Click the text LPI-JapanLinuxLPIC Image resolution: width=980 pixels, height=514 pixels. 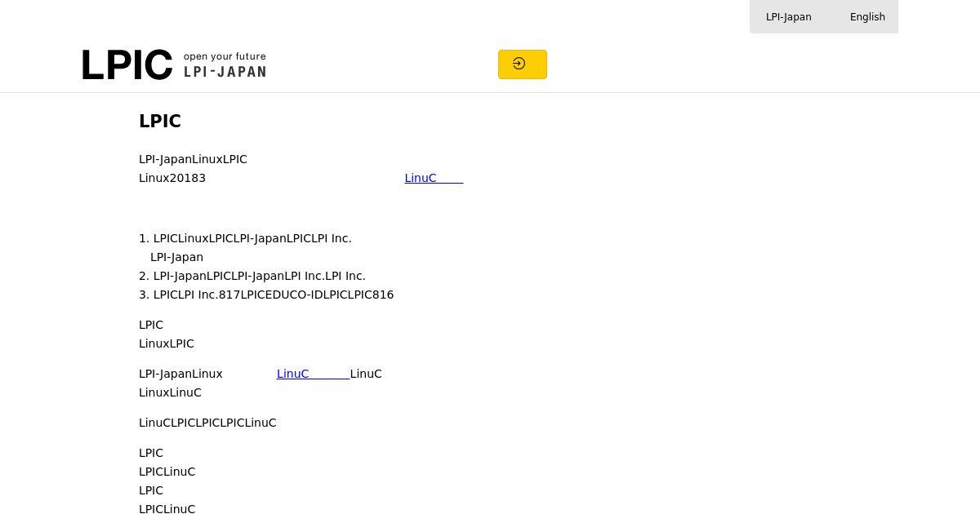[193, 159]
